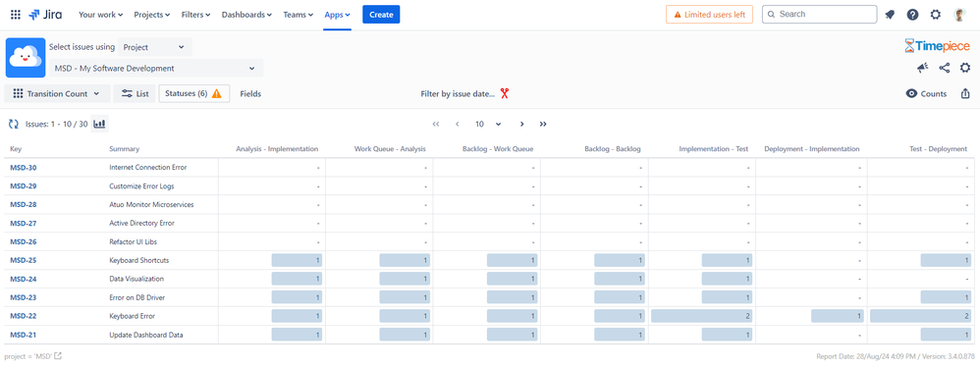Screen dimensions: 980x367
Task: Go to first page of results
Action: tap(436, 125)
